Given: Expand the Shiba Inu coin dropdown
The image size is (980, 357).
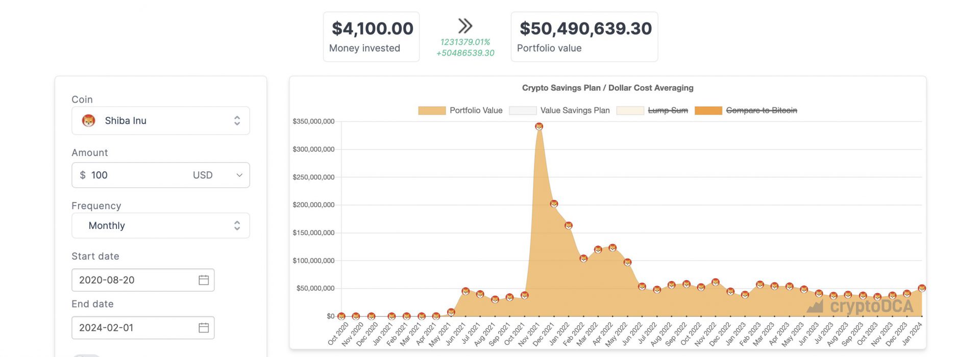Looking at the screenshot, I should click(x=237, y=121).
